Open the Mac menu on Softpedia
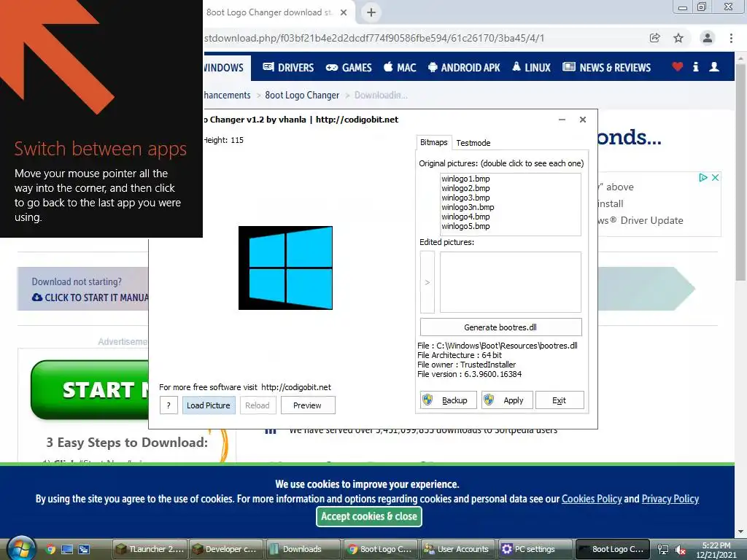The height and width of the screenshot is (560, 747). point(400,67)
